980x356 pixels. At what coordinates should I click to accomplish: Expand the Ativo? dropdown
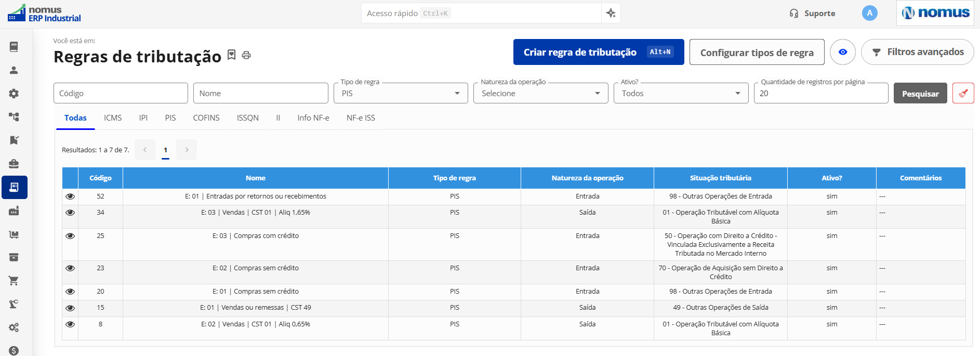point(681,94)
